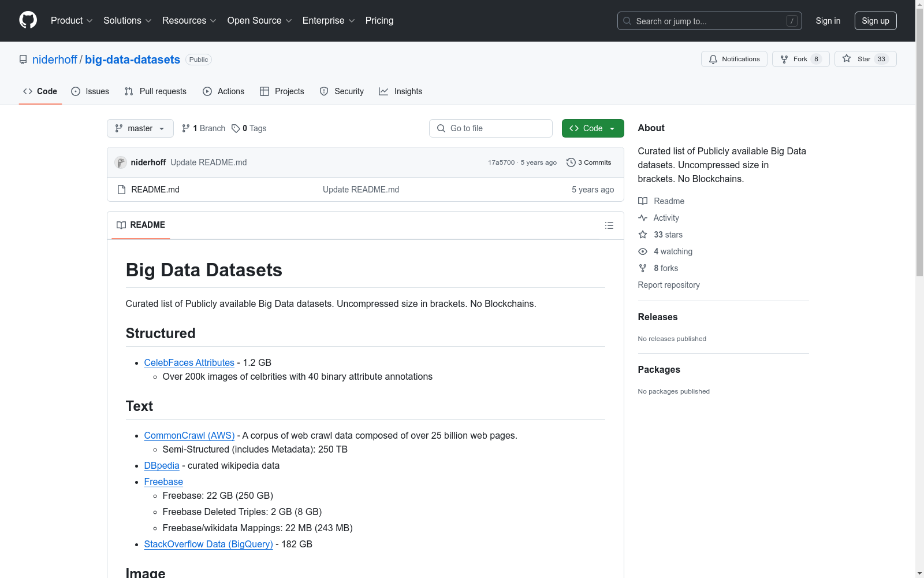Click the file icon next to README.md

point(121,190)
